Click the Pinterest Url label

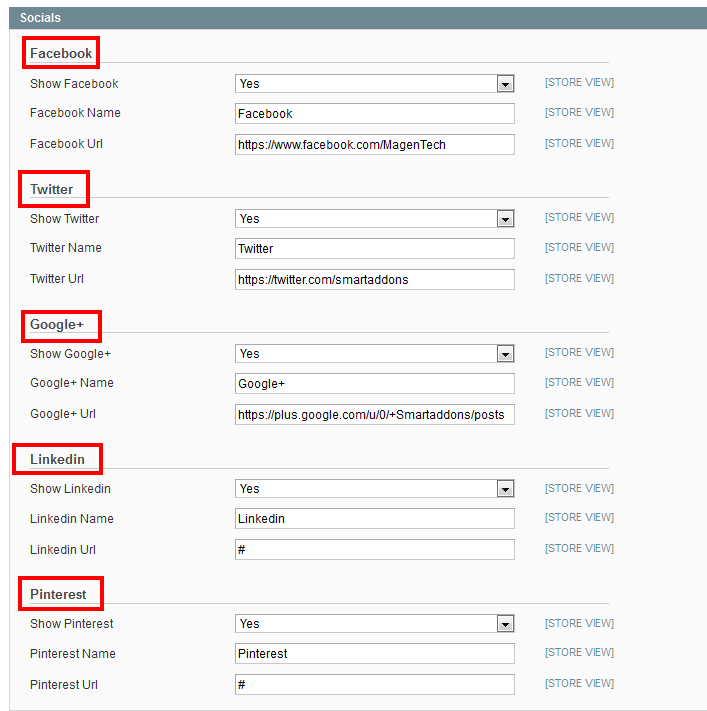click(x=63, y=684)
